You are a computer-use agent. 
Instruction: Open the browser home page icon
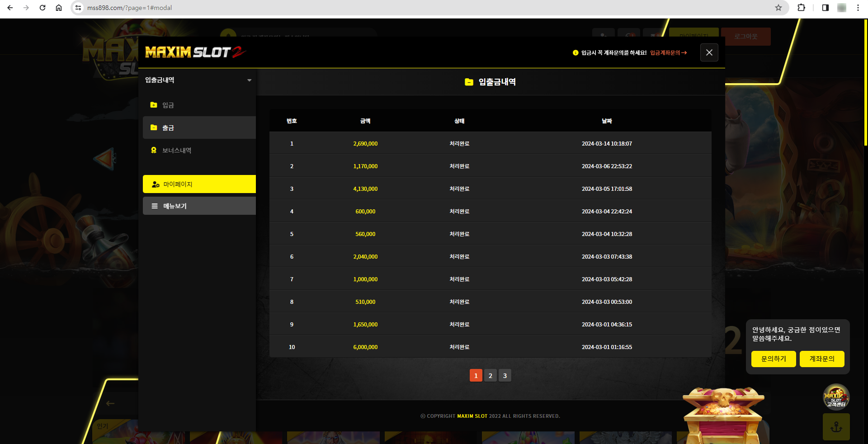[59, 8]
